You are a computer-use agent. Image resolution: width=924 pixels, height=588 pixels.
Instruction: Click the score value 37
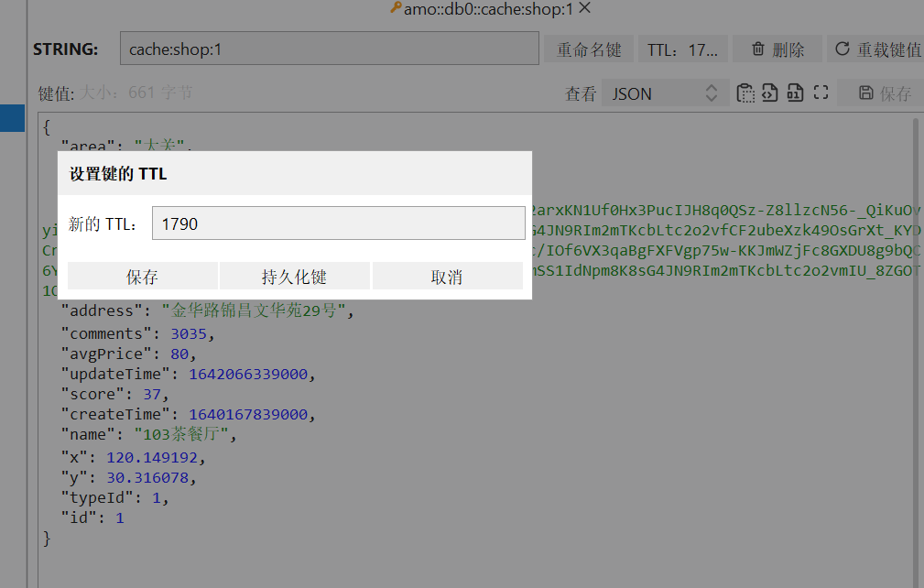click(151, 394)
